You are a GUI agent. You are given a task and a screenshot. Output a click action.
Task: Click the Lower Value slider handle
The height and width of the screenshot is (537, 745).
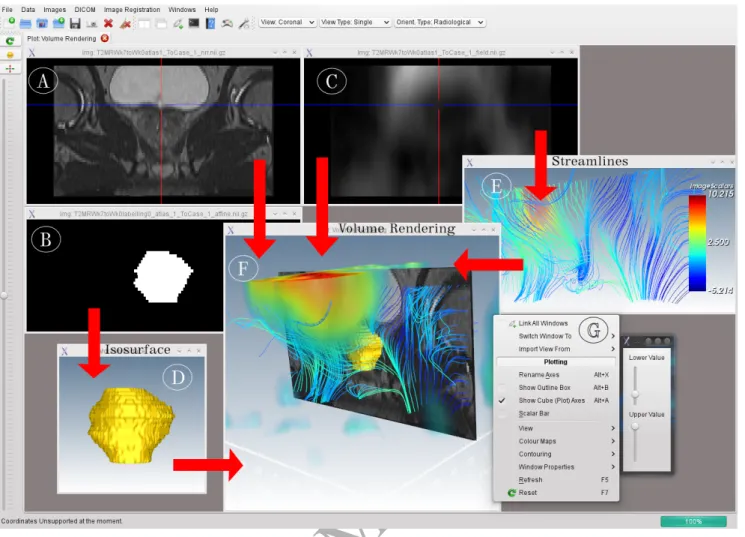coord(635,394)
